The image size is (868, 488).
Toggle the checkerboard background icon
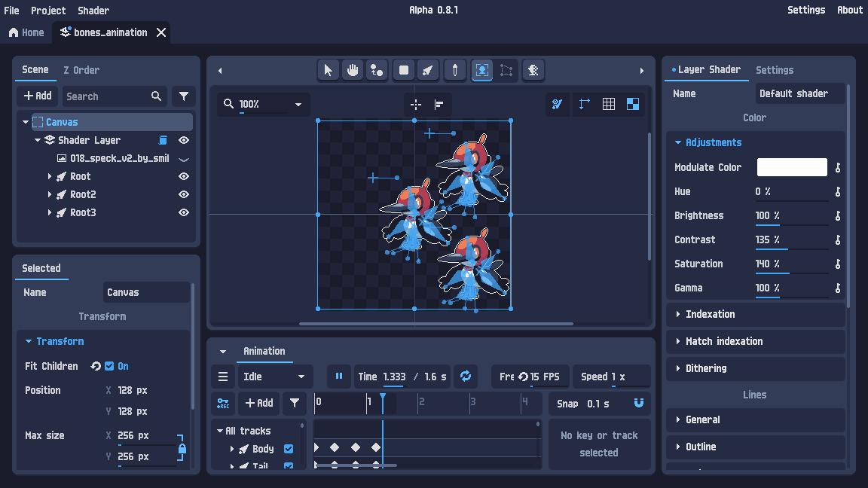(633, 104)
